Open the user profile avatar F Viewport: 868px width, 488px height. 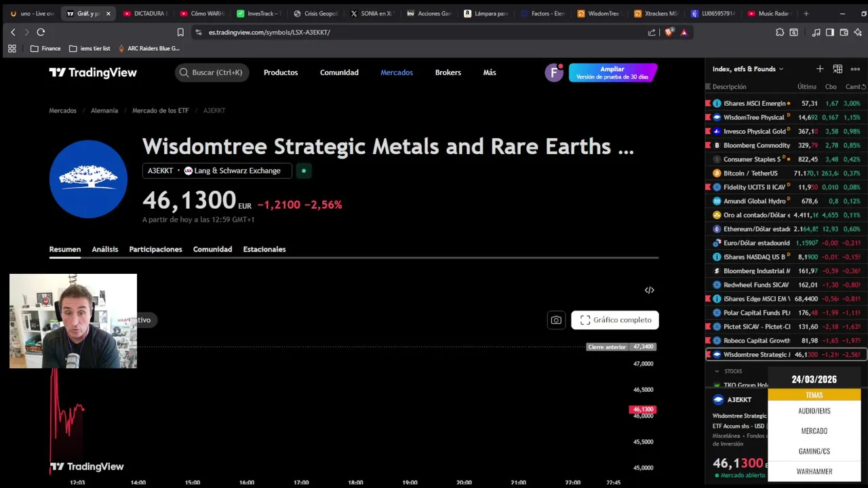(554, 73)
